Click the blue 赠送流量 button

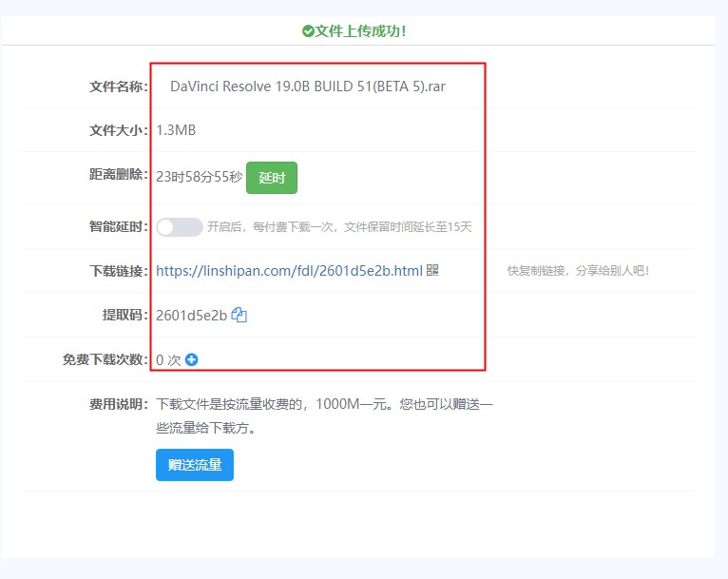click(x=195, y=465)
